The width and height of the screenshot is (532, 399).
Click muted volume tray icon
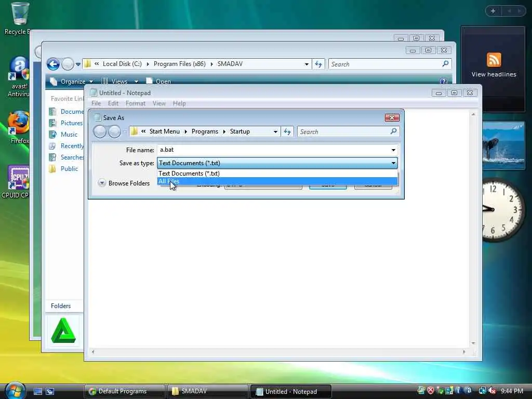point(493,391)
